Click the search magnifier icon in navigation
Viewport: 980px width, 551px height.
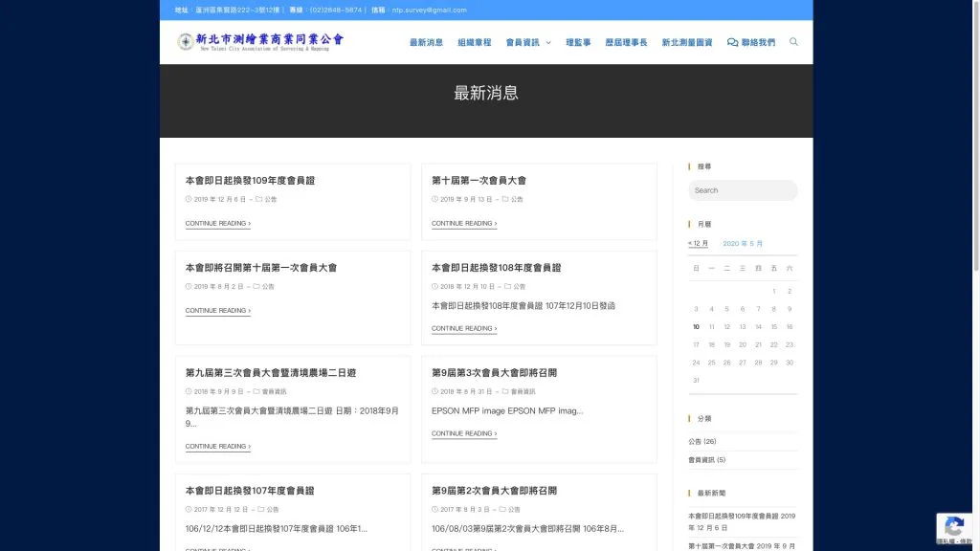793,42
